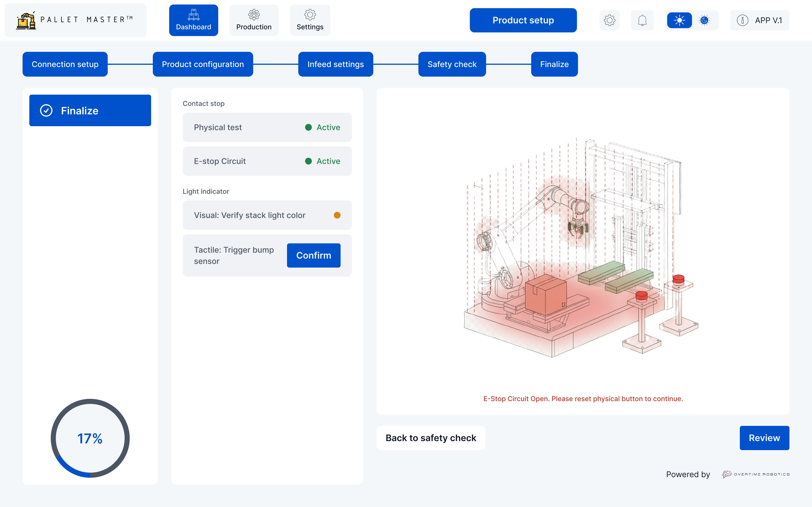812x507 pixels.
Task: Jump to Infeed settings step
Action: coord(336,64)
